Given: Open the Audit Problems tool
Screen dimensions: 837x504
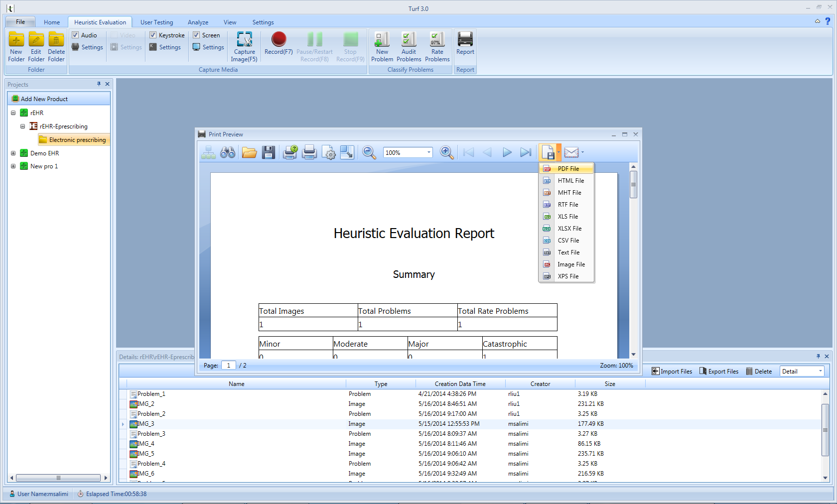Looking at the screenshot, I should coord(409,39).
